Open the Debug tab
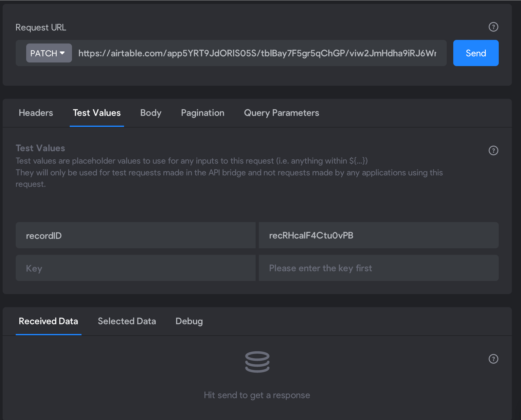Screen dimensions: 521x420 pos(189,321)
